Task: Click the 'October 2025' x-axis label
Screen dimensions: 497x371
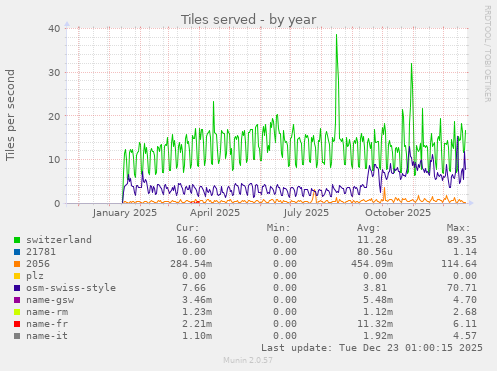Action: coord(398,213)
